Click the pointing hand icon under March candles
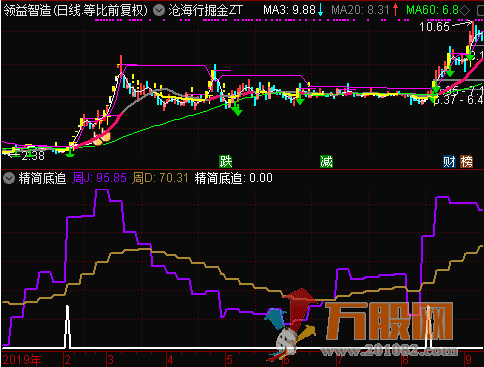 tap(102, 137)
